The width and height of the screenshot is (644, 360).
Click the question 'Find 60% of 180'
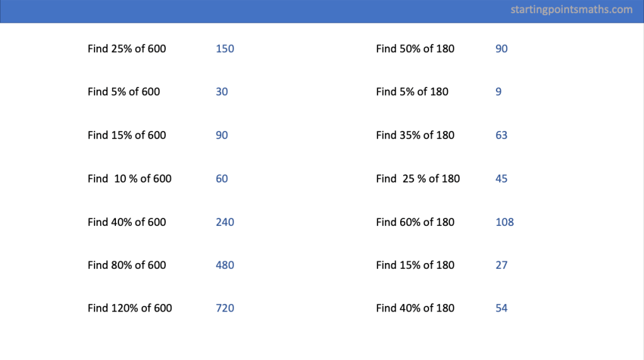415,222
